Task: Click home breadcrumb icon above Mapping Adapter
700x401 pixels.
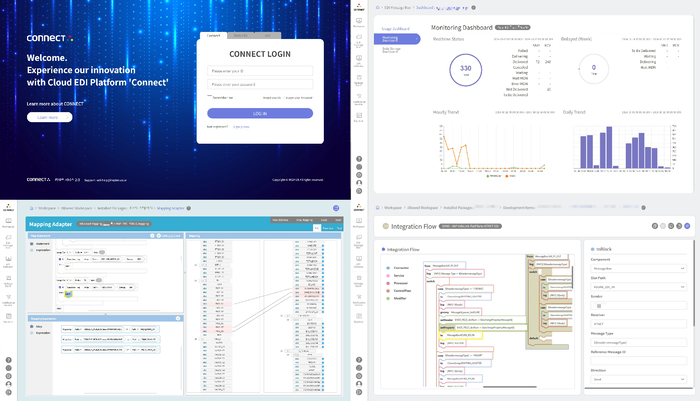Action: (x=32, y=208)
